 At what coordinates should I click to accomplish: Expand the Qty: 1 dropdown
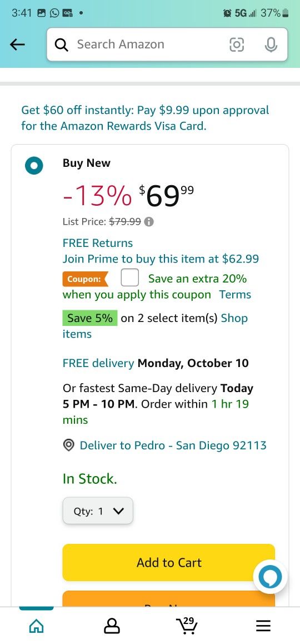coord(98,511)
